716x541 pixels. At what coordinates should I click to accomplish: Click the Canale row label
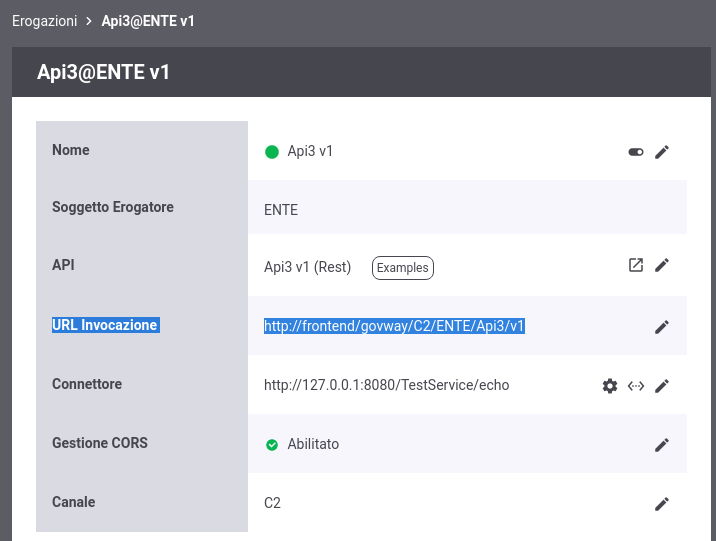[74, 502]
